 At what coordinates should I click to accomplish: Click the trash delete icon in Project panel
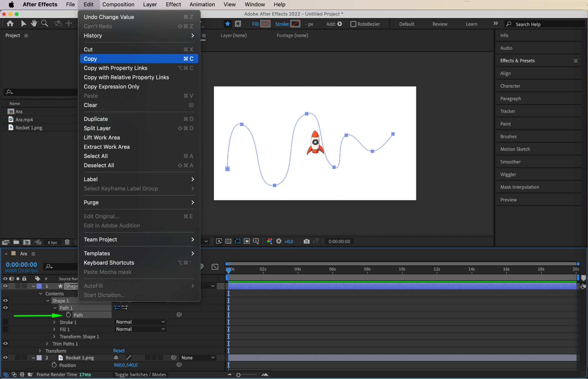pyautogui.click(x=67, y=242)
